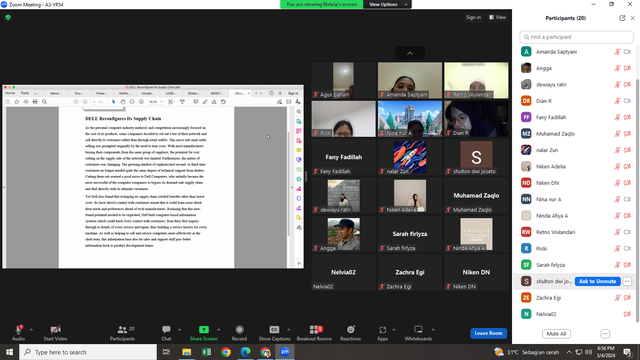This screenshot has height=360, width=640.
Task: Open the Chat panel
Action: 166,333
